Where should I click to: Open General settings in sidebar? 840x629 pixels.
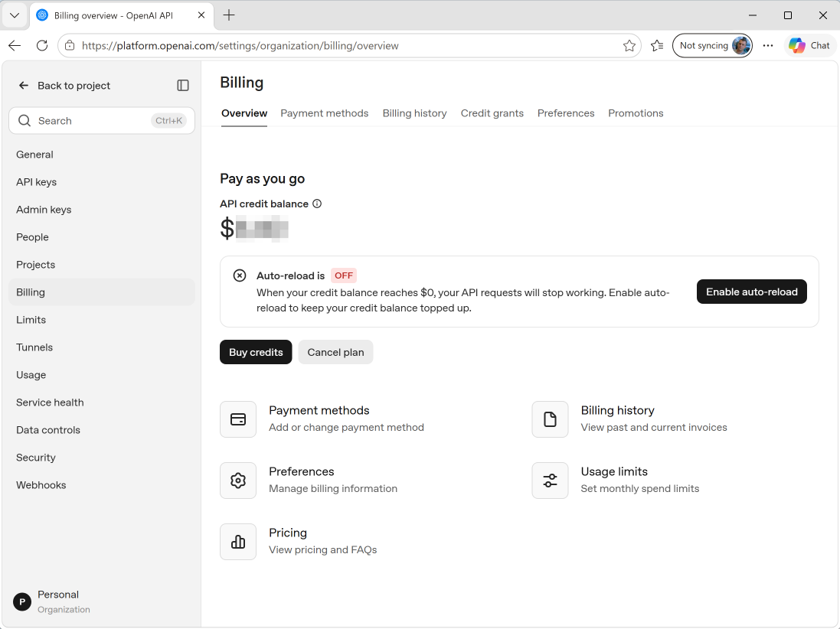[x=102, y=155]
